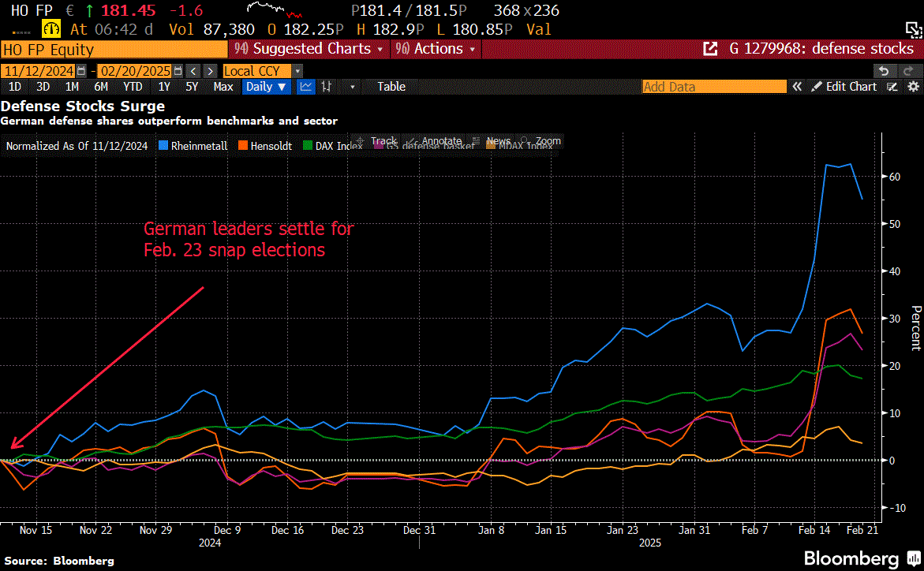924x571 pixels.
Task: Undo the last chart change
Action: coord(883,71)
